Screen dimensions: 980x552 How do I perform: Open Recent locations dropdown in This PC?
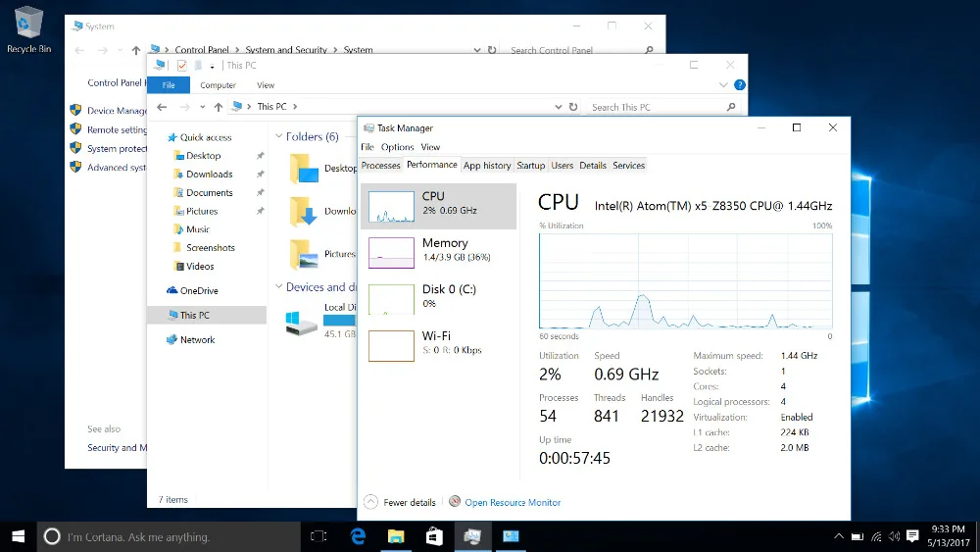[202, 107]
